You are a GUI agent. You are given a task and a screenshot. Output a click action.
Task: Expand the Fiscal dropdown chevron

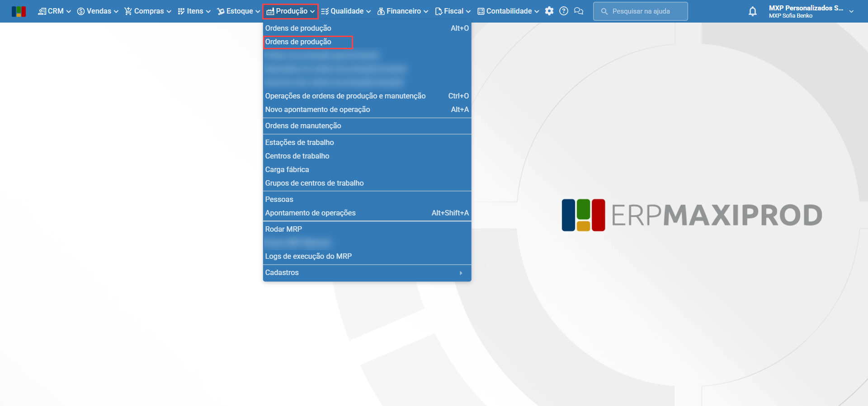(x=468, y=12)
